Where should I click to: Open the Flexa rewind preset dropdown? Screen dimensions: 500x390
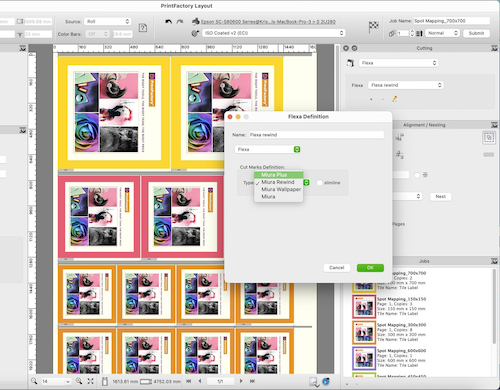[406, 85]
